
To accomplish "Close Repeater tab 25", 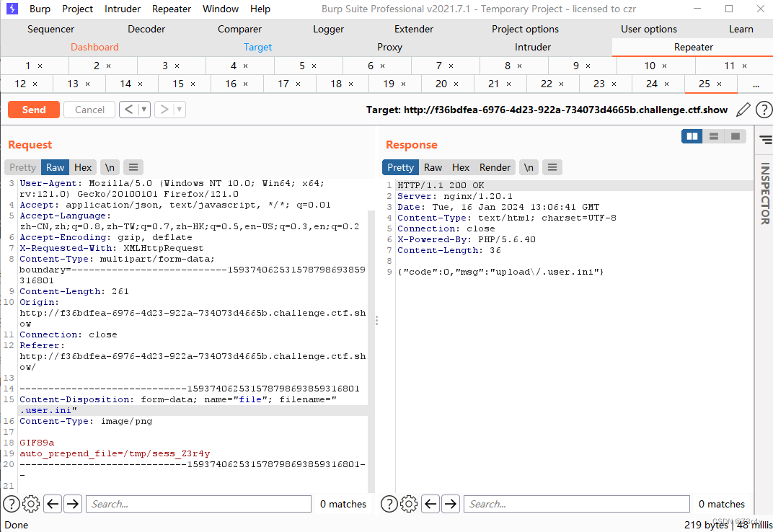I will (x=719, y=84).
